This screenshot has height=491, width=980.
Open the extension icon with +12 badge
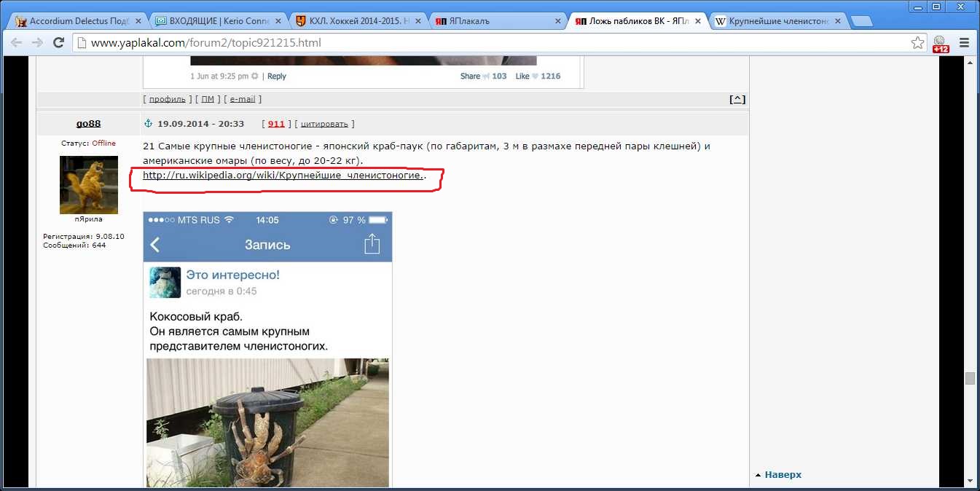[940, 44]
